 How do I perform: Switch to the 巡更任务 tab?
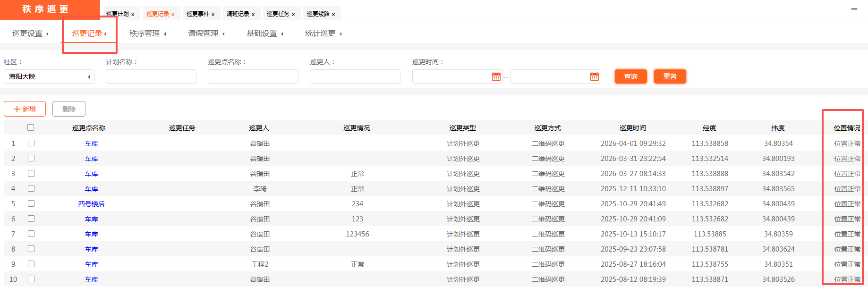(278, 14)
